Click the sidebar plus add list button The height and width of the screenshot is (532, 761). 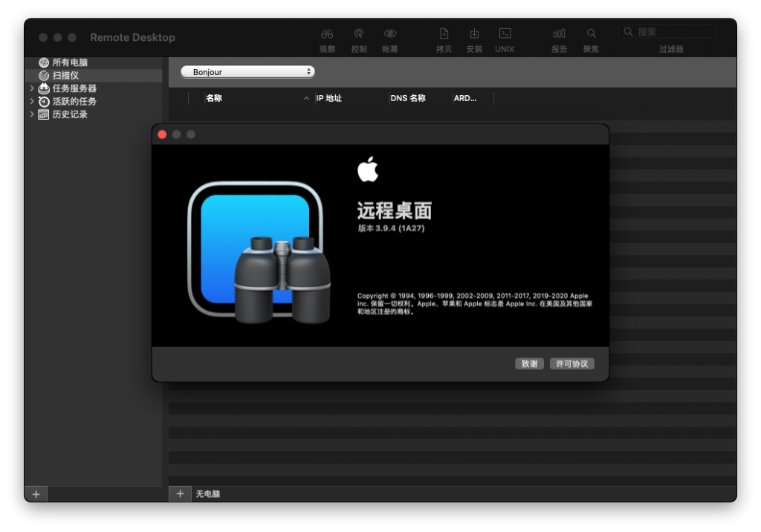tap(36, 494)
